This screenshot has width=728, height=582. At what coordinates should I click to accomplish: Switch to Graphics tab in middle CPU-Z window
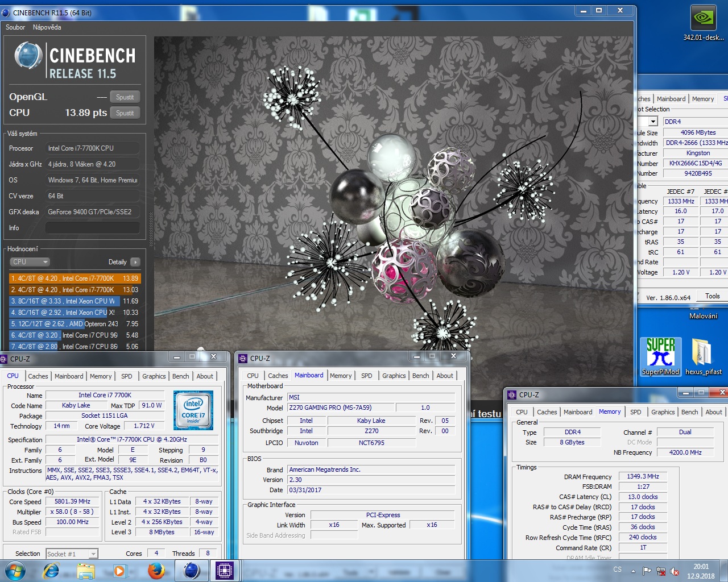(394, 376)
